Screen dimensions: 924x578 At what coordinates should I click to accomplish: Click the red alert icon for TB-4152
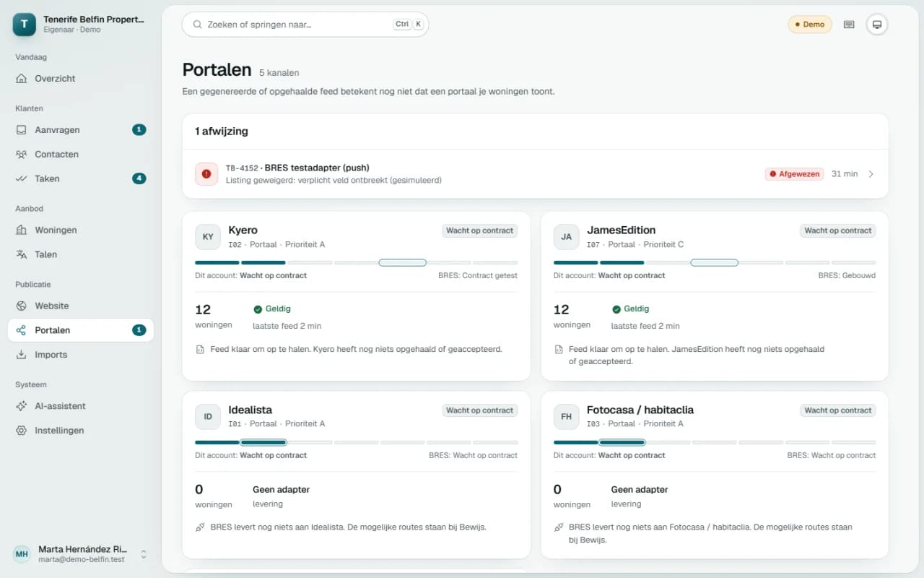pos(206,173)
